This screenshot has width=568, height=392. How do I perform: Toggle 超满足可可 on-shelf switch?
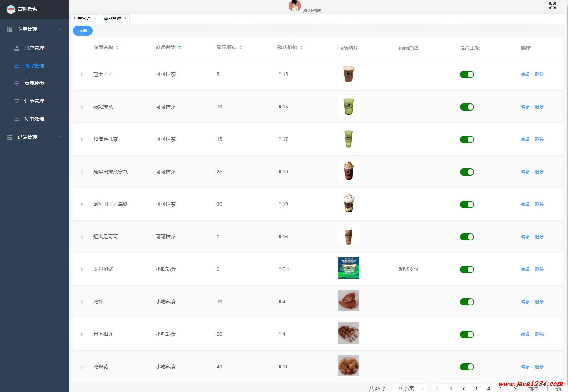[x=467, y=237]
